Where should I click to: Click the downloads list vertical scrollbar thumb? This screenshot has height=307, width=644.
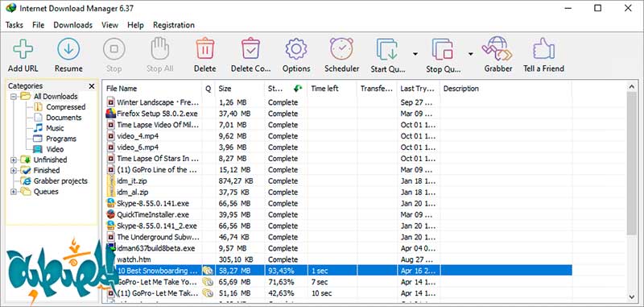point(632,164)
